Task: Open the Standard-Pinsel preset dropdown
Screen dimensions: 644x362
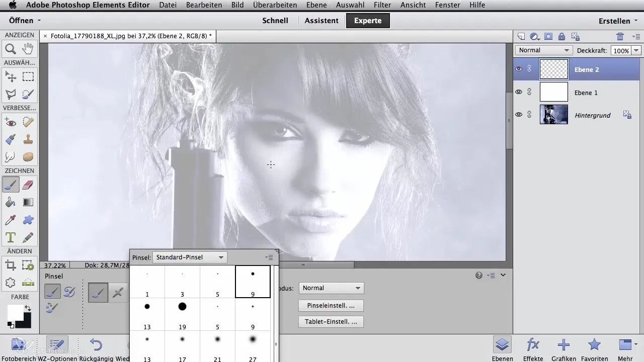Action: (x=190, y=257)
